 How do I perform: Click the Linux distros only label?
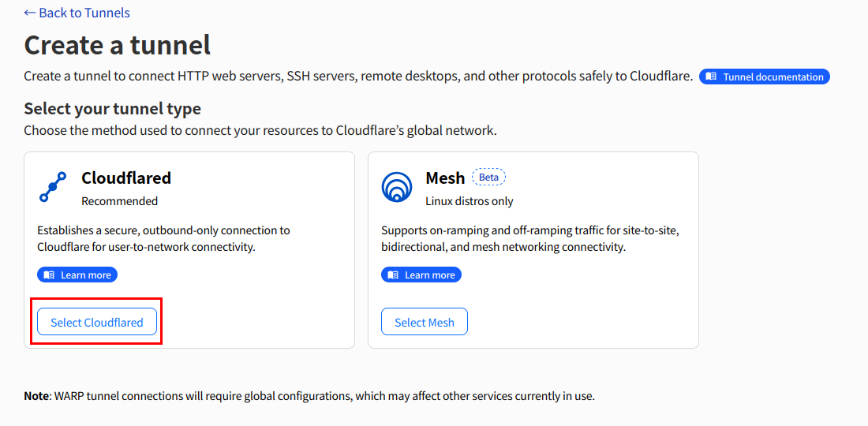(x=470, y=201)
